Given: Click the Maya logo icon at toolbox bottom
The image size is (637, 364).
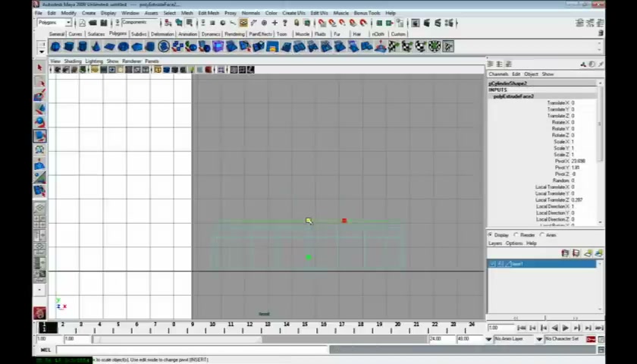Looking at the screenshot, I should [39, 313].
